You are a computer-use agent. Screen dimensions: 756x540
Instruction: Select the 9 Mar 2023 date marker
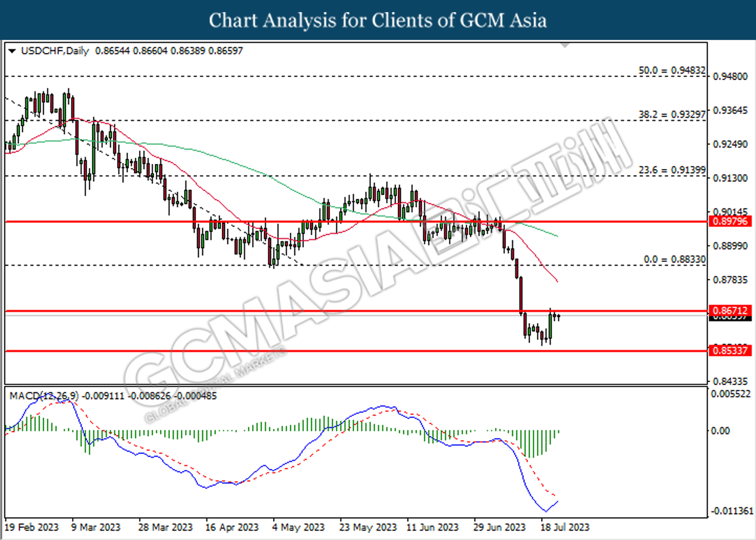pos(96,527)
